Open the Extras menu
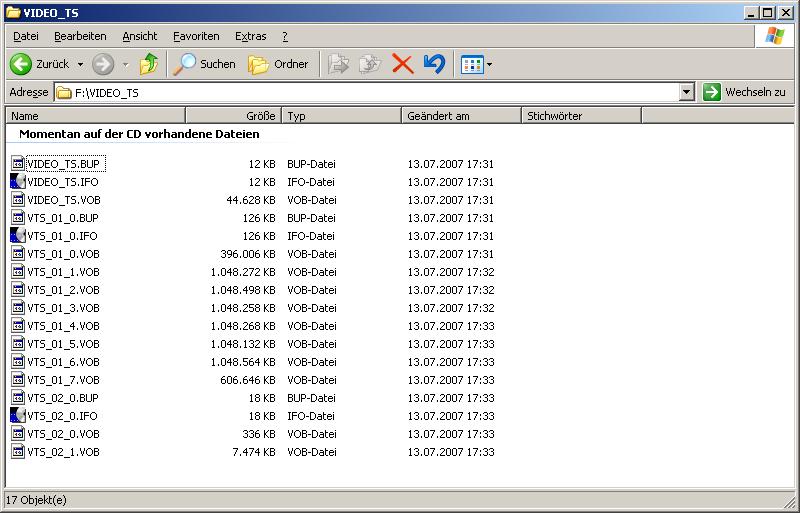 [x=250, y=36]
